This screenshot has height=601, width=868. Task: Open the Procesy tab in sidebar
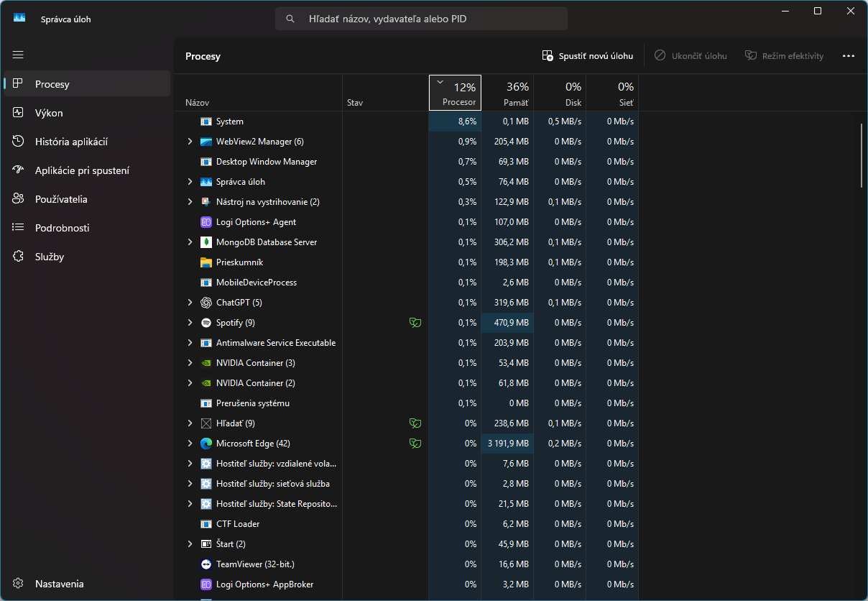pos(87,84)
